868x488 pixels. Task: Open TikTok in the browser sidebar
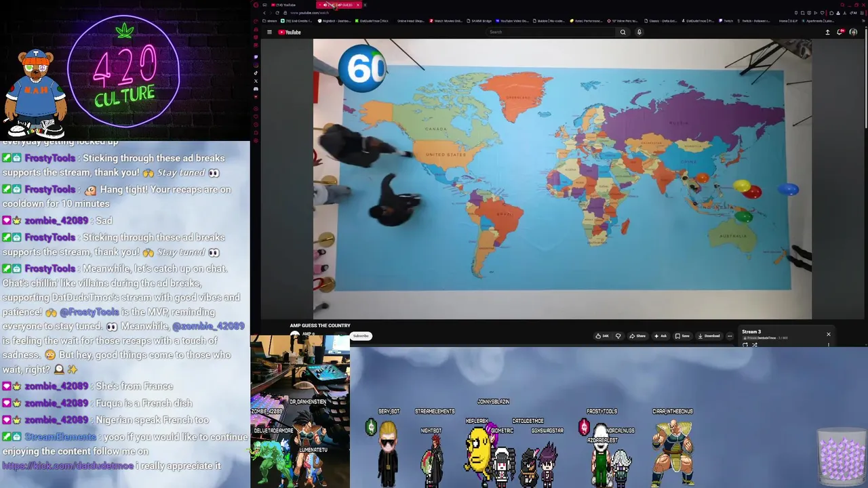pyautogui.click(x=256, y=73)
